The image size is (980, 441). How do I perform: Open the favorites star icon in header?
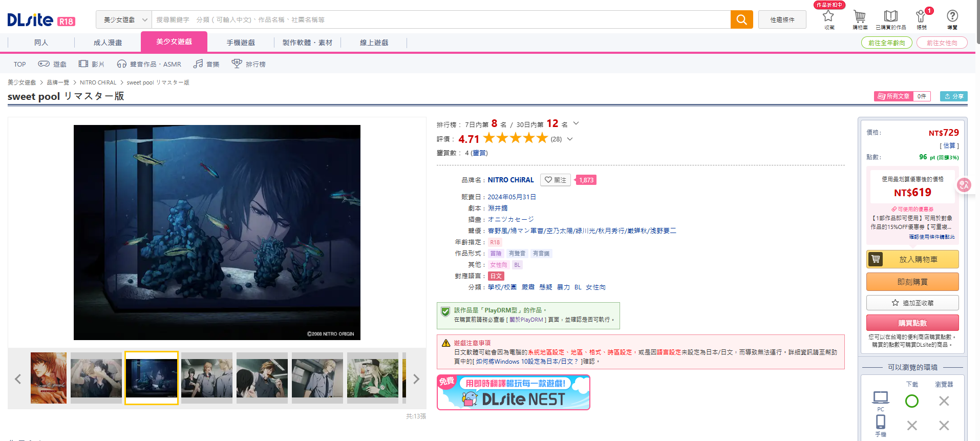pos(828,18)
